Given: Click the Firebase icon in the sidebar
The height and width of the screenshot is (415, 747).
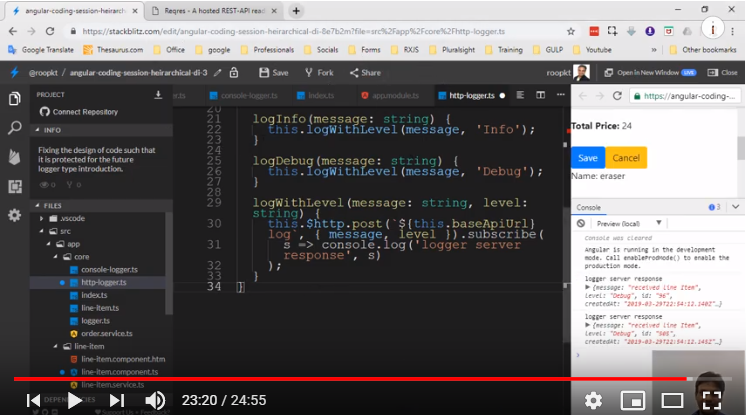Looking at the screenshot, I should (14, 157).
